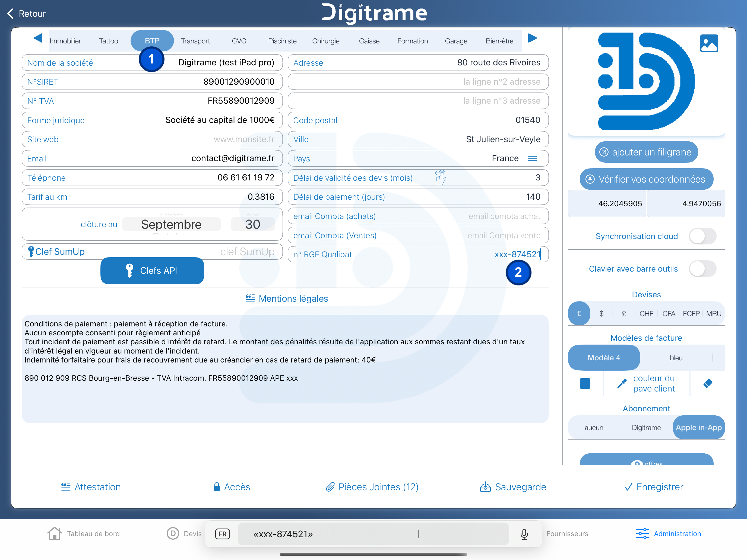Click Sauvegarde backup button
Viewport: 747px width, 560px height.
[x=513, y=487]
